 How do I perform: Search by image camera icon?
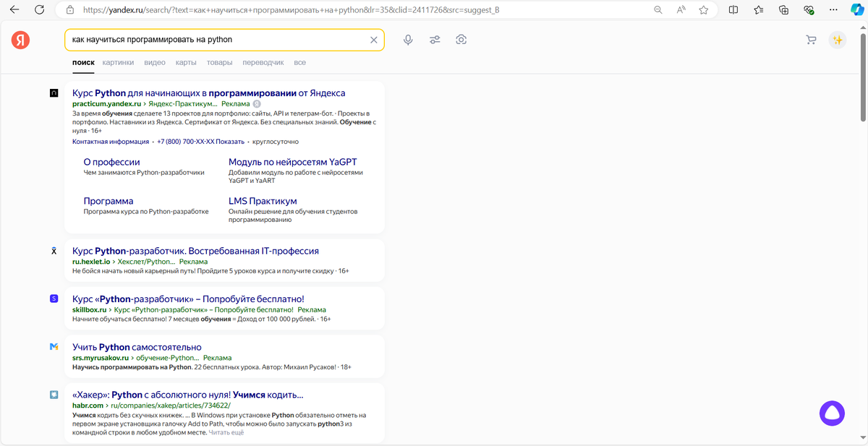(461, 40)
